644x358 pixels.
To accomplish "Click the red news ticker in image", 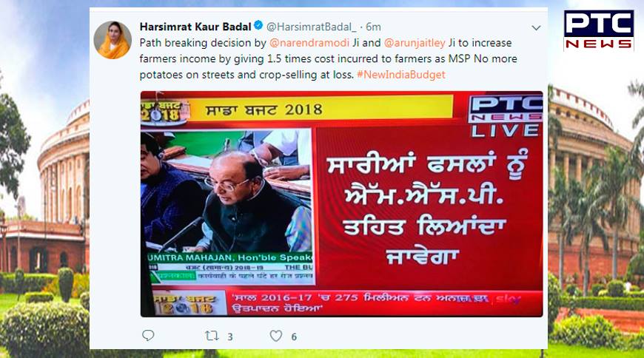I will (384, 303).
